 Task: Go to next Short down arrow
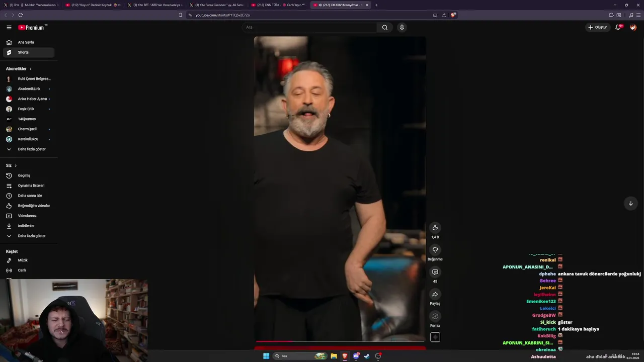click(x=631, y=203)
